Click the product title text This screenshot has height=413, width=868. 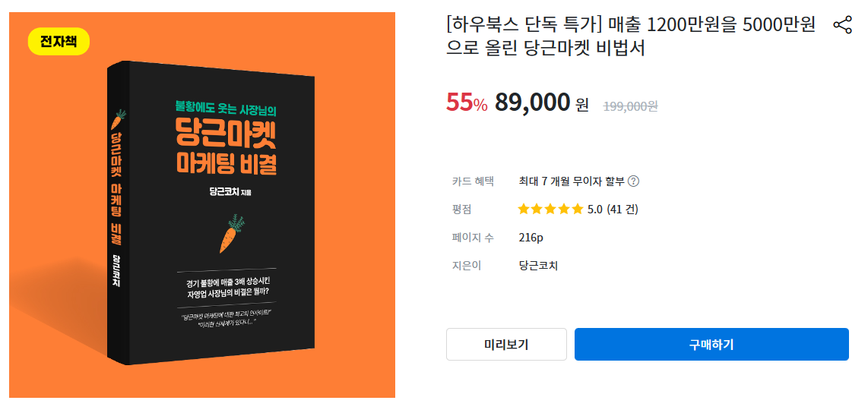click(x=631, y=36)
